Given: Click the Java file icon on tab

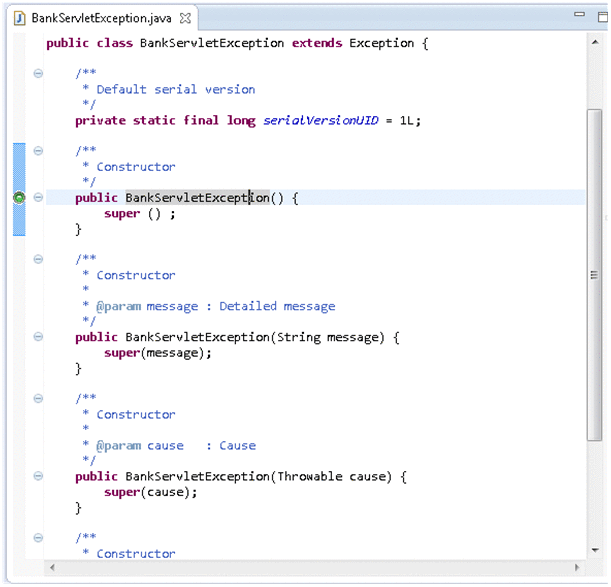Looking at the screenshot, I should [x=19, y=18].
